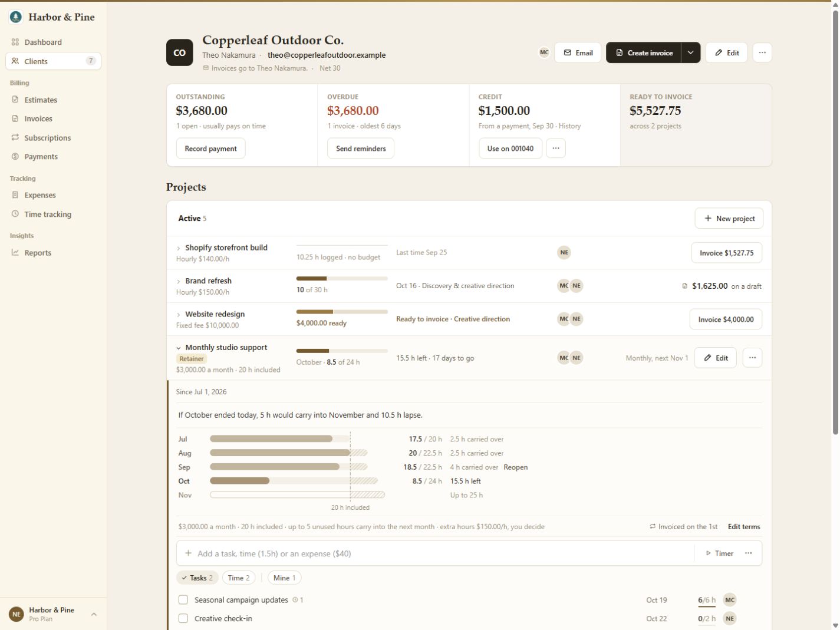Click the MC avatar next to the Email button

pos(544,52)
